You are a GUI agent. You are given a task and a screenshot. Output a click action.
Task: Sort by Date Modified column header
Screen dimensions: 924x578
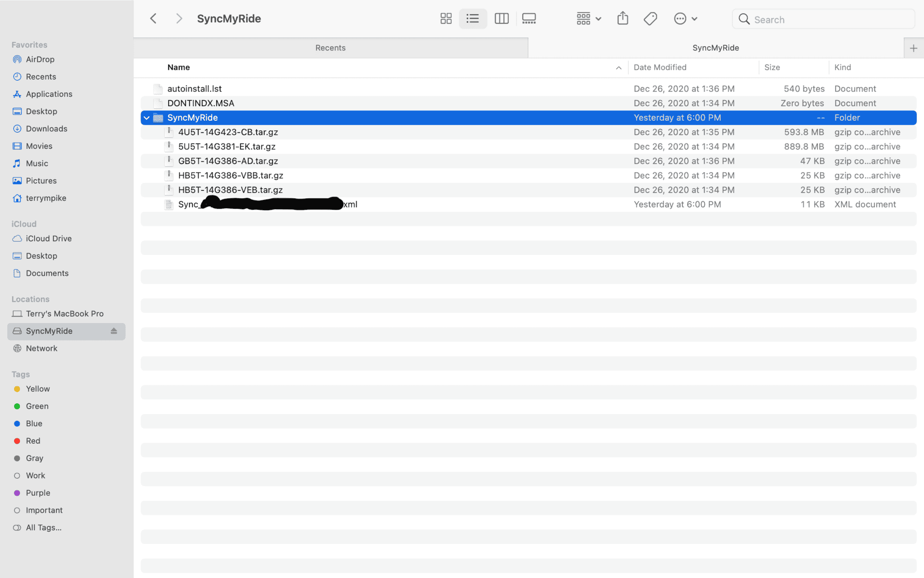[x=660, y=67]
